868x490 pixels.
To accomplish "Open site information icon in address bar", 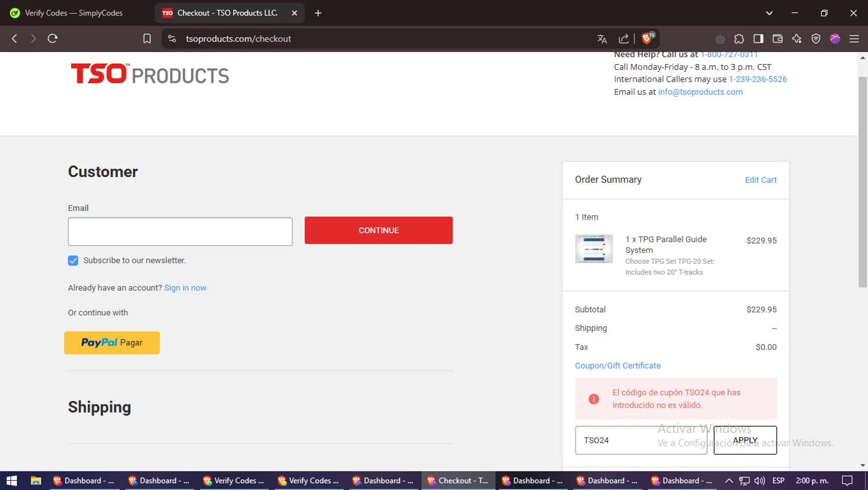I will (172, 39).
